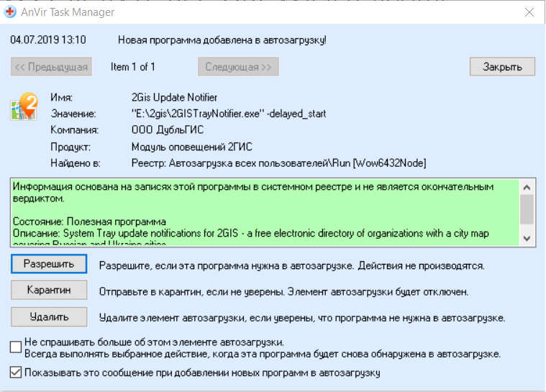
Task: Close the AnVir Task Manager window
Action: [529, 12]
